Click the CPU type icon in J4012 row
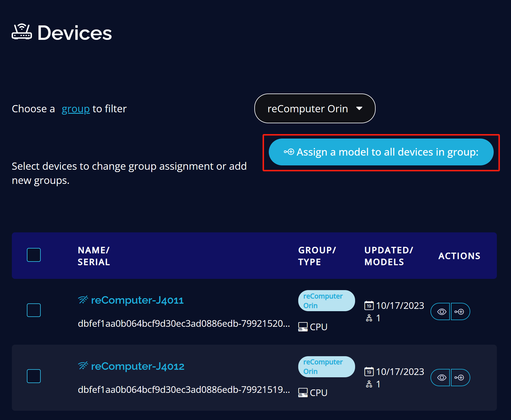This screenshot has height=420, width=511. 303,393
